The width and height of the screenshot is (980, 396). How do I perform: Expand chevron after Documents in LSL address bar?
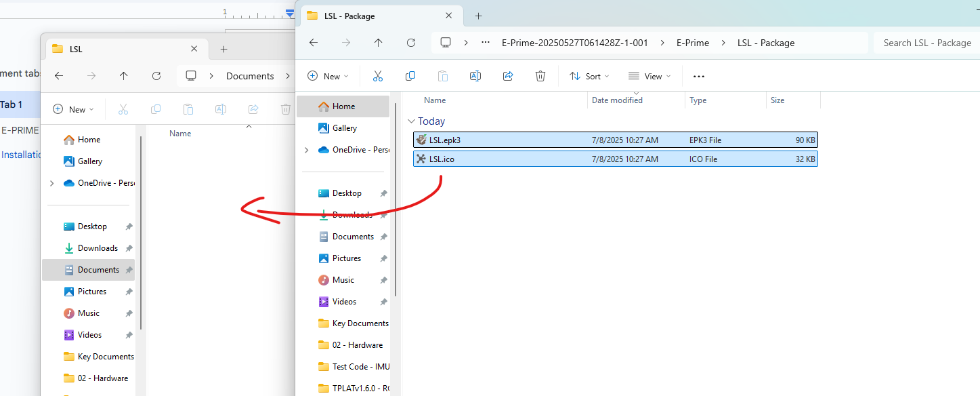point(288,76)
